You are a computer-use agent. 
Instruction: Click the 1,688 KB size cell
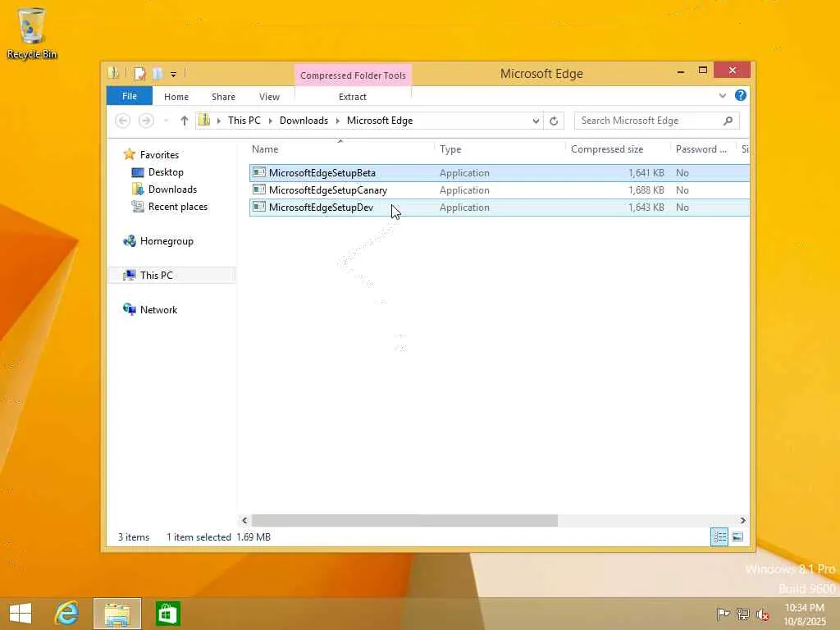(646, 190)
